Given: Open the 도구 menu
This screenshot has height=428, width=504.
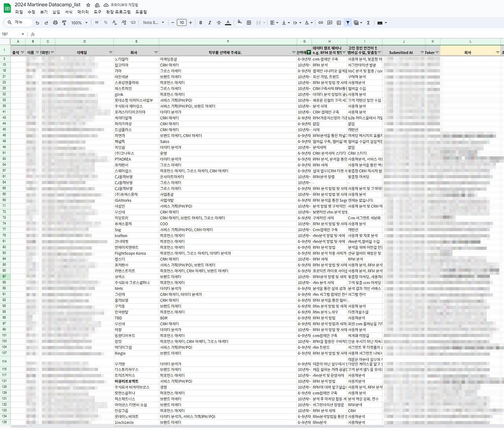Looking at the screenshot, I should pos(98,12).
